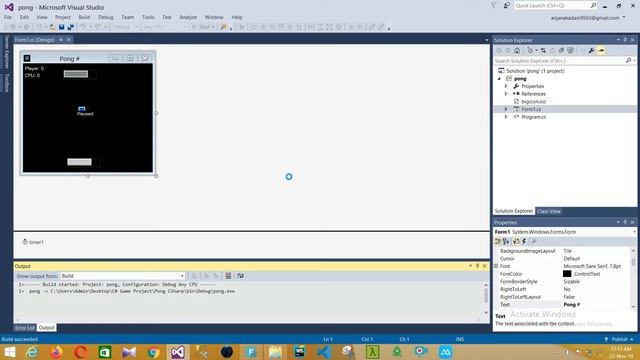Viewport: 640px width, 360px height.
Task: Click the Search Solution Explorer input field
Action: [x=559, y=61]
